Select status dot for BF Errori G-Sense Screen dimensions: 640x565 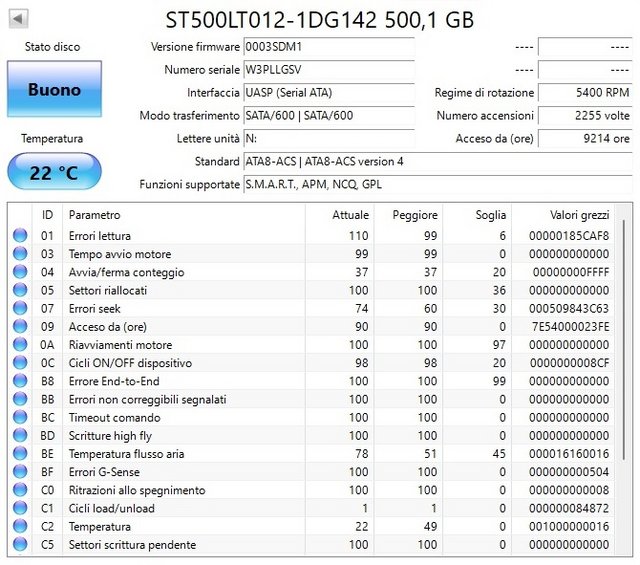click(x=20, y=472)
